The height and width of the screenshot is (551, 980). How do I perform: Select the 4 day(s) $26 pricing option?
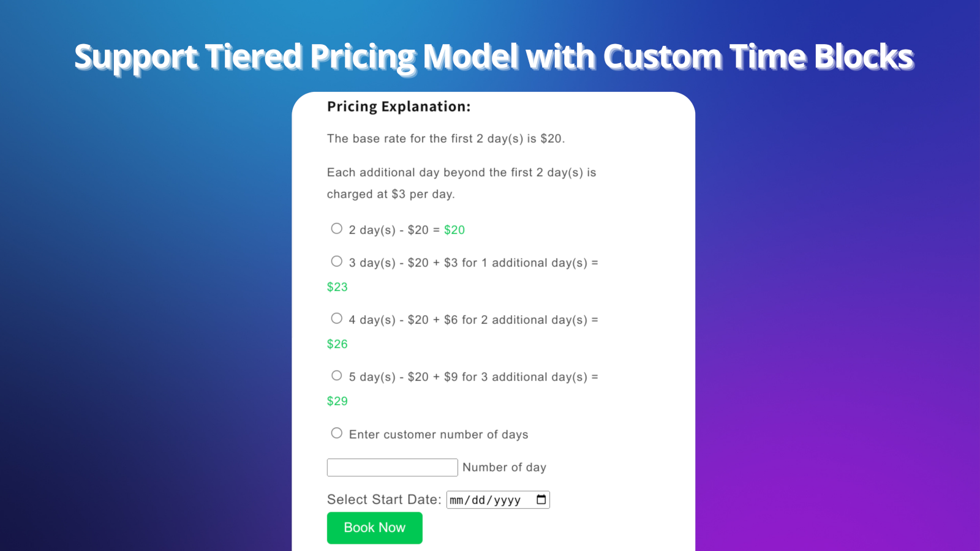point(336,318)
